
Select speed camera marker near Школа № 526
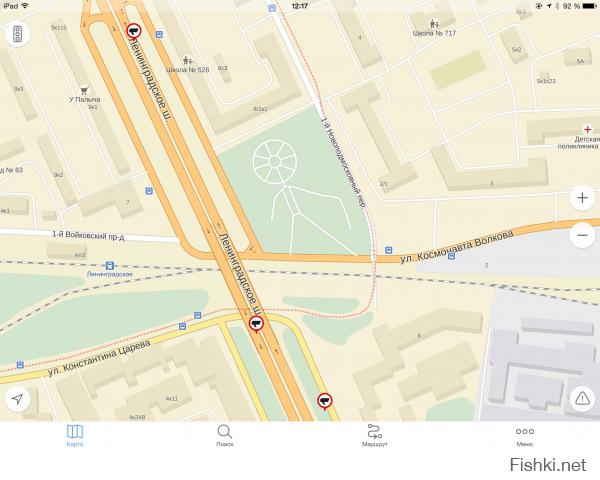(x=134, y=31)
